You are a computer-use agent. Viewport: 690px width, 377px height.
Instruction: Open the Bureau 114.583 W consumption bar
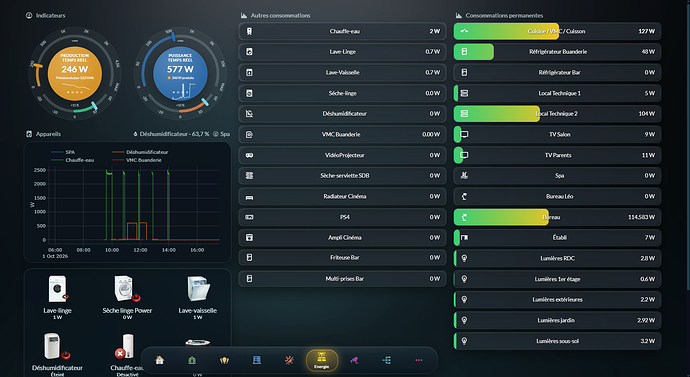pos(557,217)
